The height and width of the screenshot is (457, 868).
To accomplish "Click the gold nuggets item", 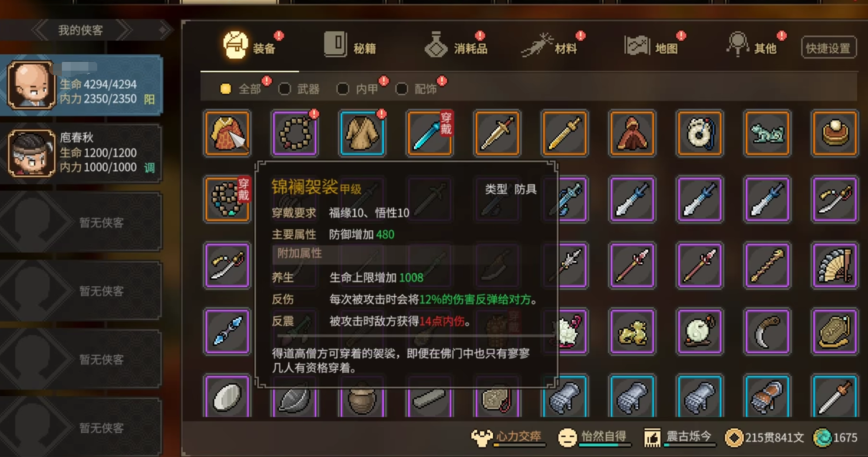I will [632, 332].
